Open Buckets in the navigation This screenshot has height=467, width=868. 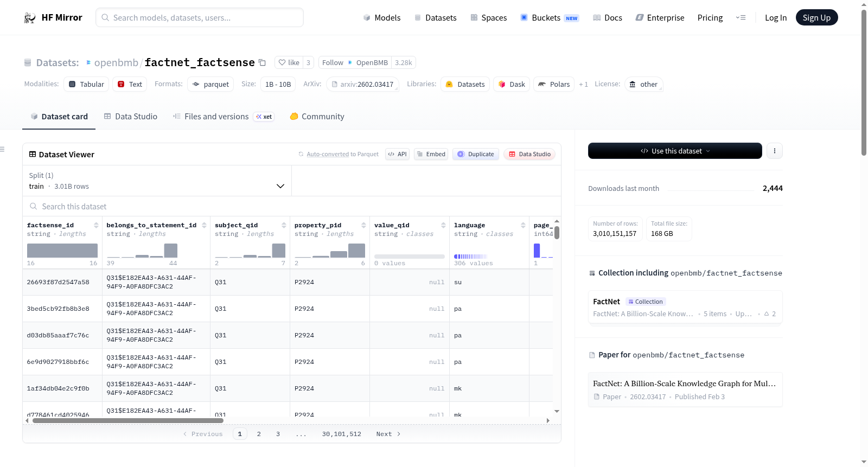pos(550,18)
